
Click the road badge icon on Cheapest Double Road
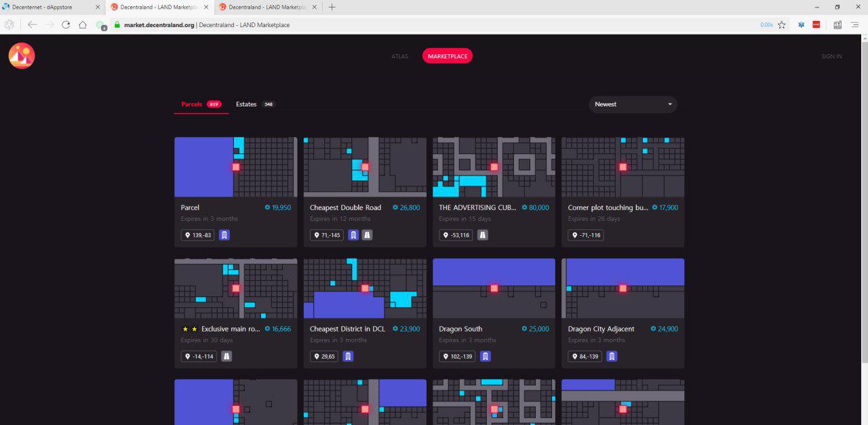[367, 235]
